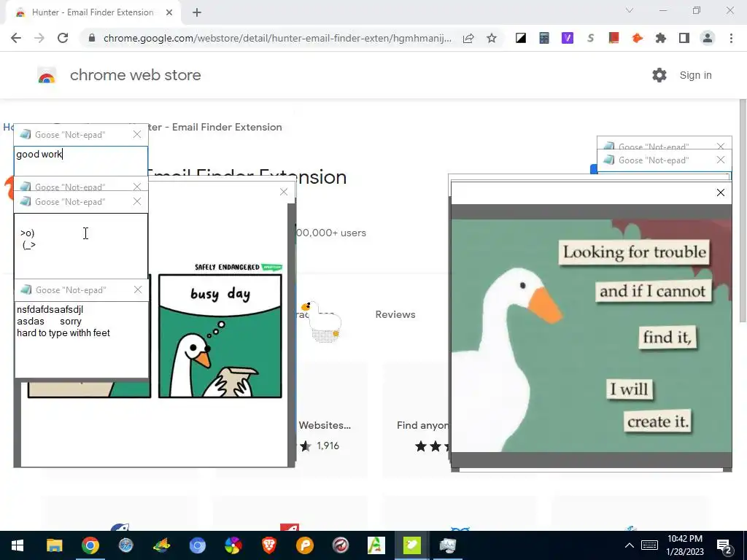Select the Hunter - Email Finder Extension tab
The width and height of the screenshot is (747, 560).
[x=93, y=12]
